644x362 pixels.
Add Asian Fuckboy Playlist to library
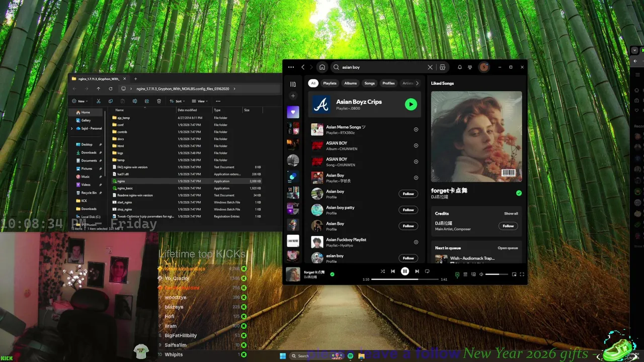[416, 242]
